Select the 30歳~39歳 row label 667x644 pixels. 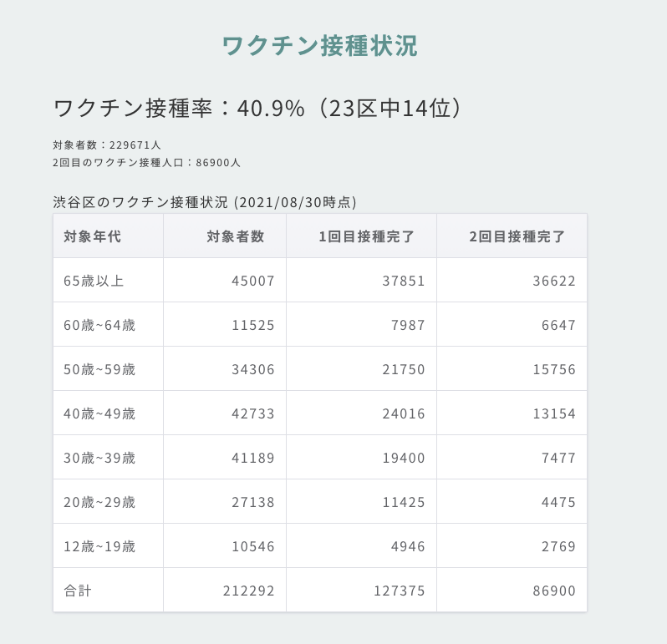[x=99, y=458]
